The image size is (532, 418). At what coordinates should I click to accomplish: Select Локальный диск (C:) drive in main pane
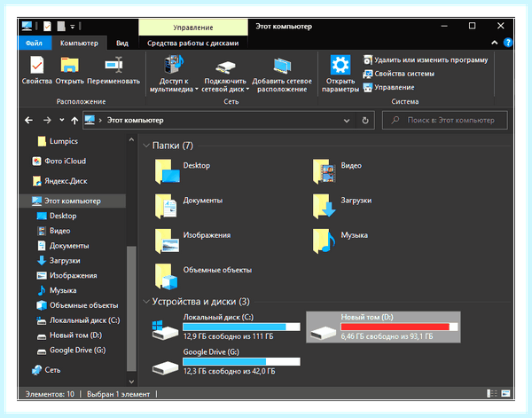(226, 327)
